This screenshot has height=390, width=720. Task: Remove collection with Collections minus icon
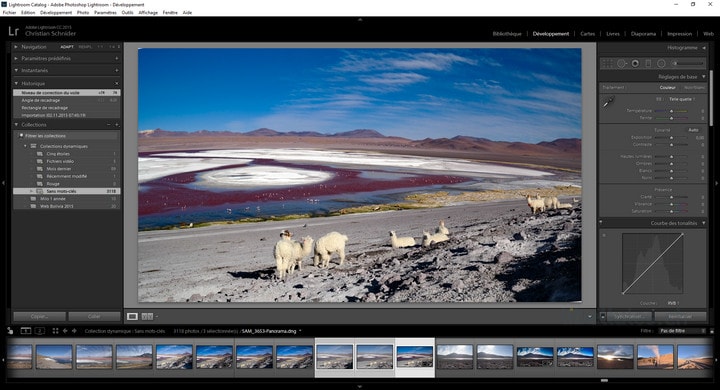(x=109, y=124)
